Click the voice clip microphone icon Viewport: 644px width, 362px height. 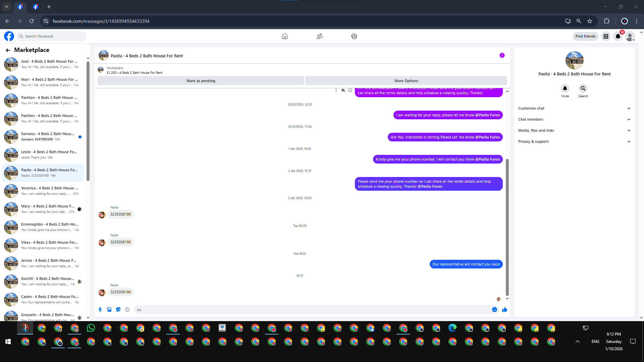point(100,310)
